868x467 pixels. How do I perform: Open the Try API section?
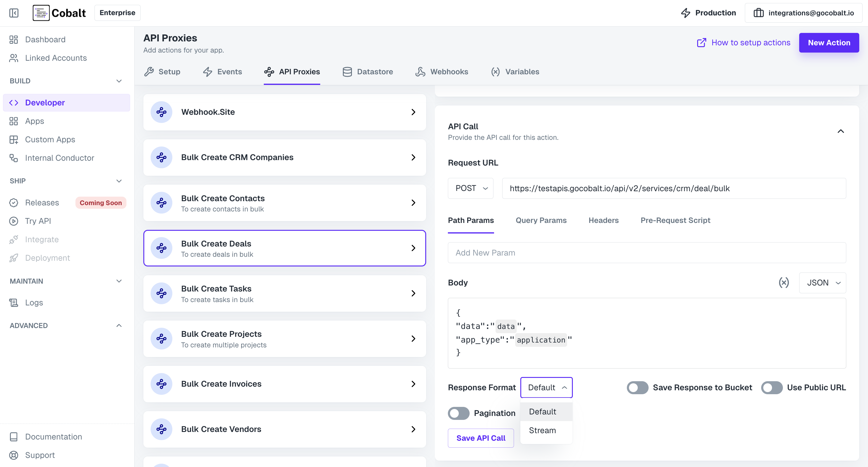coord(38,221)
